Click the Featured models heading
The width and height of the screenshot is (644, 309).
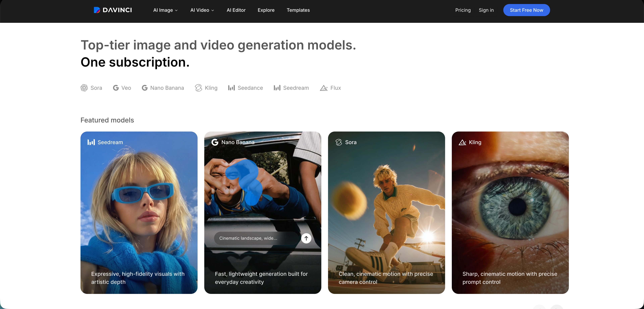pos(107,120)
